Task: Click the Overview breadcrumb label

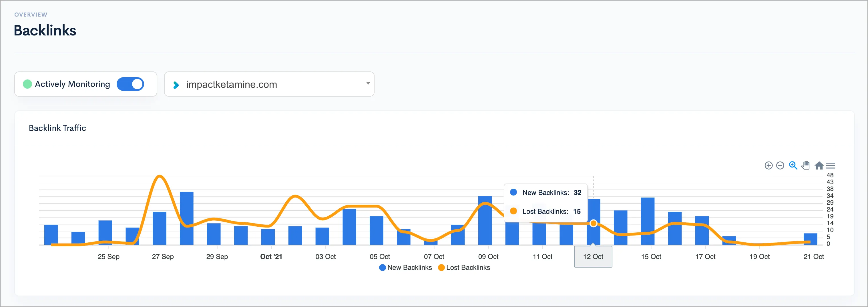Action: pos(31,15)
